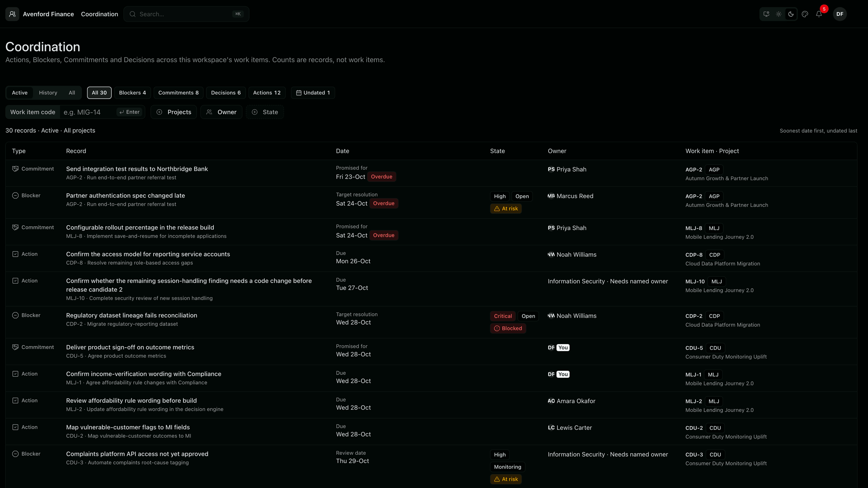Viewport: 868px width, 488px height.
Task: Click Priya Shah avatar in first row
Action: coord(551,169)
